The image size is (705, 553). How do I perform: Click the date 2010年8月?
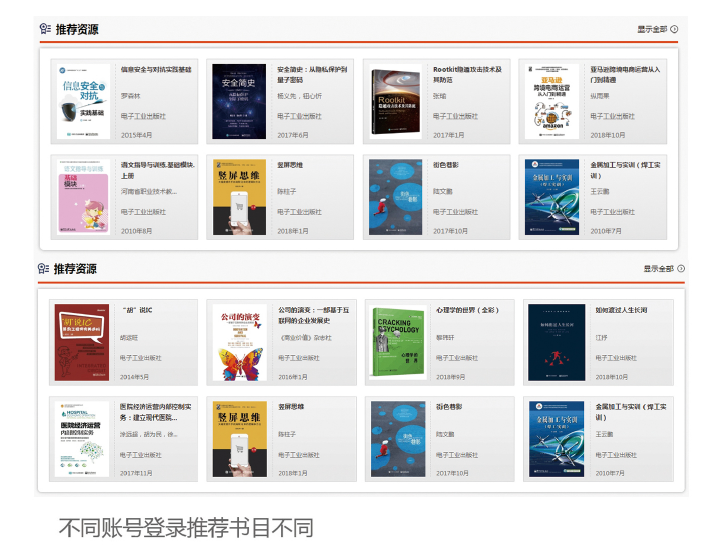[x=136, y=231]
